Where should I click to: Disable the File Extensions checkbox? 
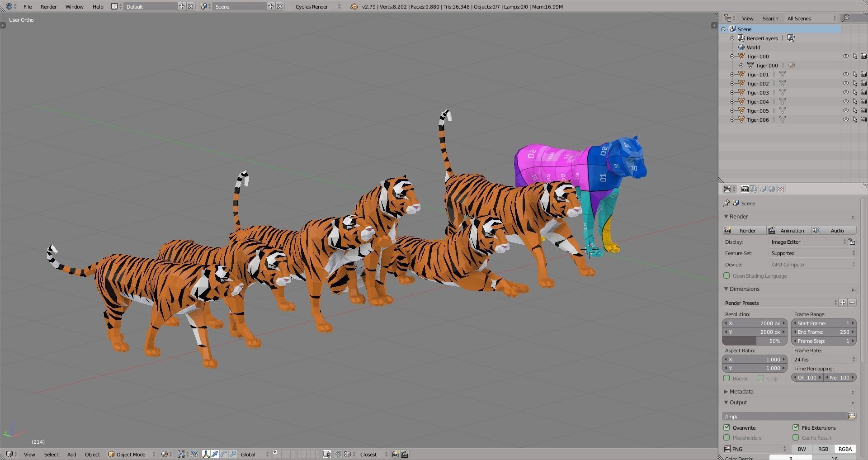(796, 427)
